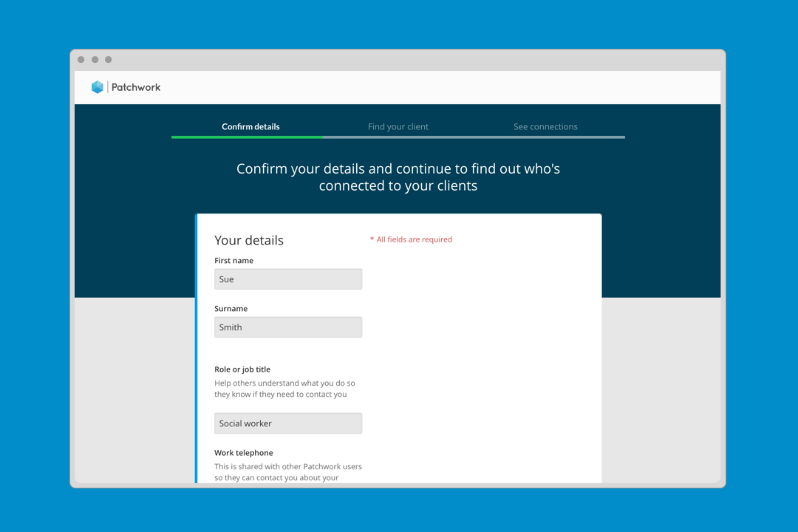Click the Surname field containing Smith
Screen dimensions: 798x532
(x=288, y=327)
